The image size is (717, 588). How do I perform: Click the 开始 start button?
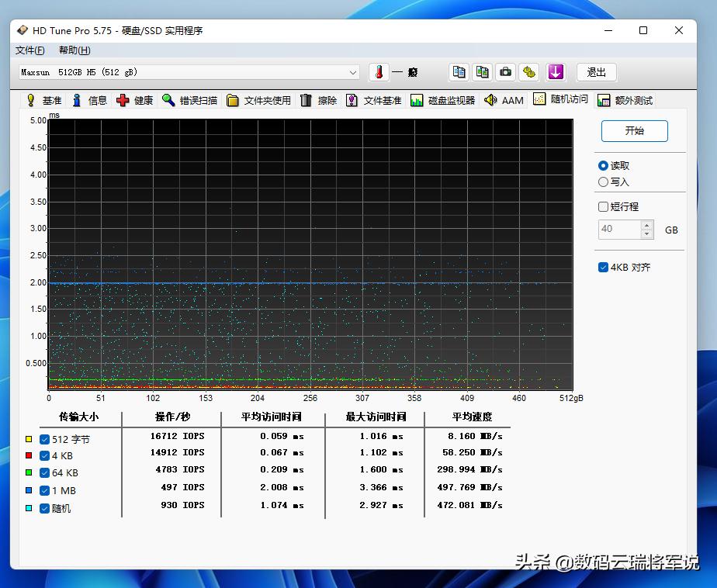(x=634, y=131)
